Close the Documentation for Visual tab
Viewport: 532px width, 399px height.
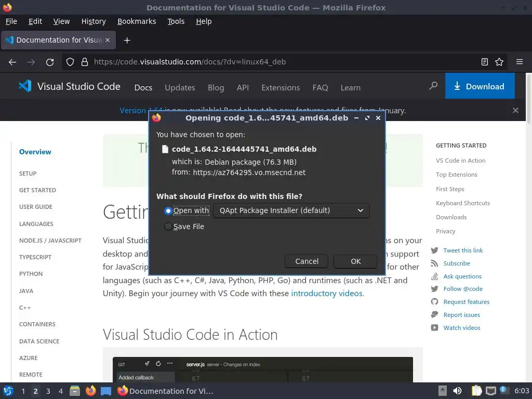[x=108, y=40]
